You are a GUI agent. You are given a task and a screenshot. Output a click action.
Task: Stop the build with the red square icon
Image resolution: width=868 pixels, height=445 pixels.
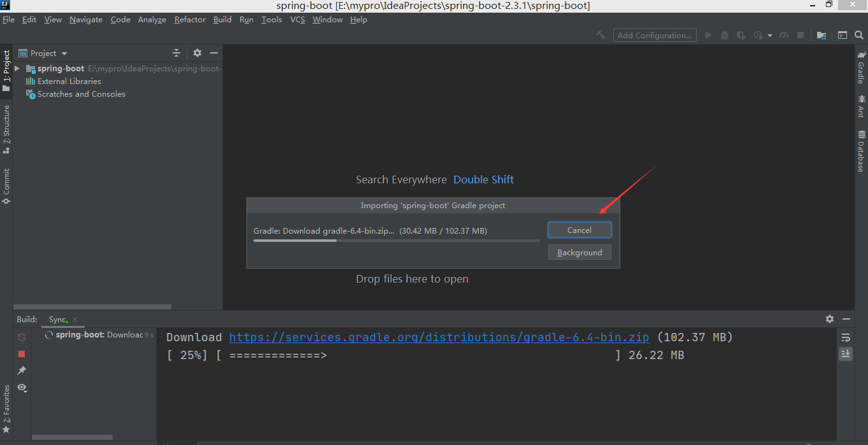tap(21, 354)
